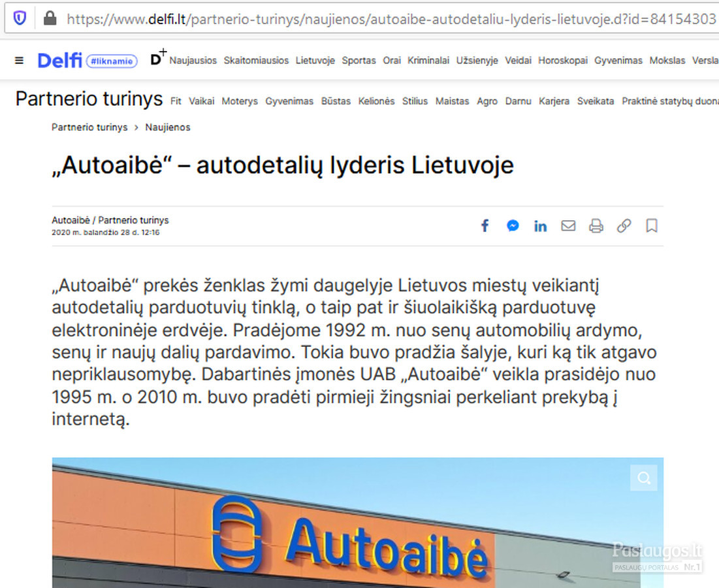719x588 pixels.
Task: Click the #liknamie badge
Action: (112, 61)
